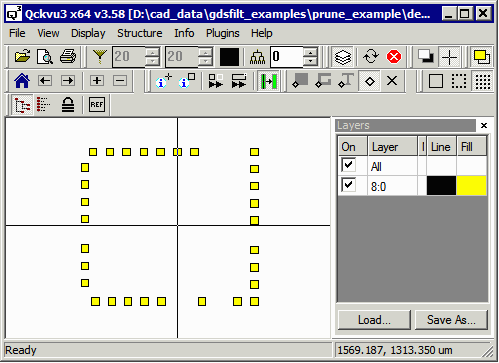Click the second double-arrow step icon
The width and height of the screenshot is (499, 363).
(x=239, y=81)
